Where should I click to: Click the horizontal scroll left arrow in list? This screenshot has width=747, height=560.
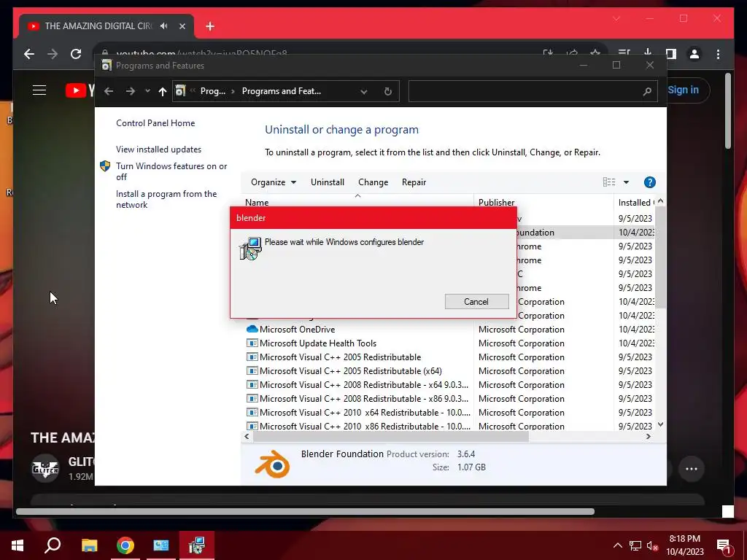coord(247,436)
